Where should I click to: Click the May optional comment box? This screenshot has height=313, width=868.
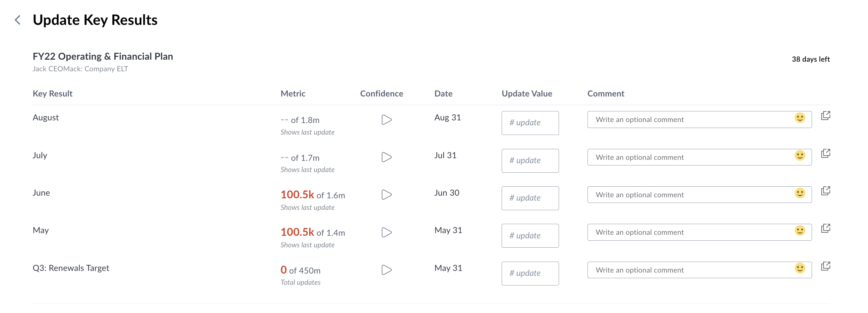(x=699, y=232)
